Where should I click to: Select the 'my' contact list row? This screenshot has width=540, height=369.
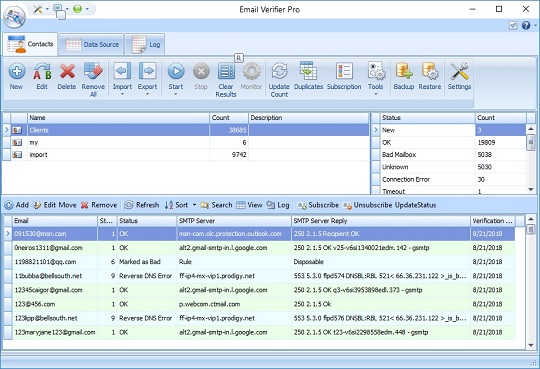pyautogui.click(x=186, y=143)
